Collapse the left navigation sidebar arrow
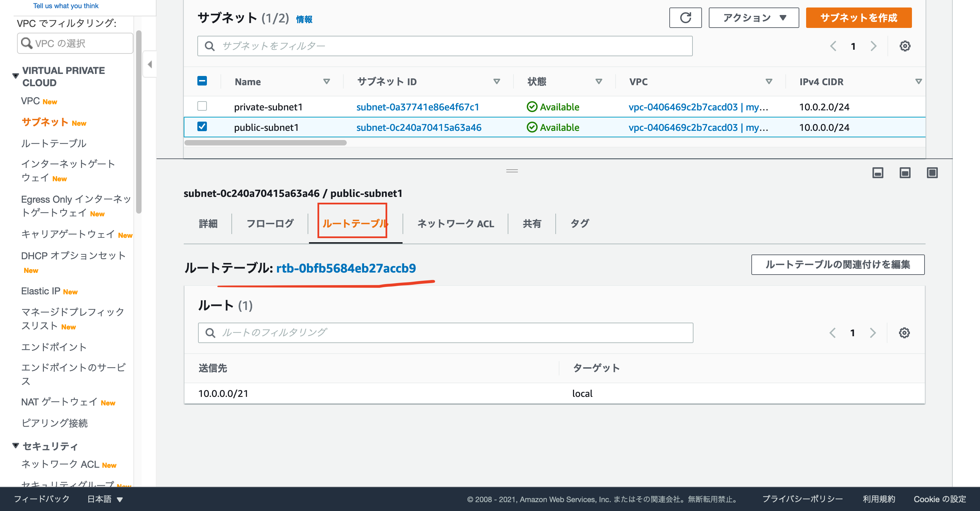The image size is (980, 511). coord(149,64)
